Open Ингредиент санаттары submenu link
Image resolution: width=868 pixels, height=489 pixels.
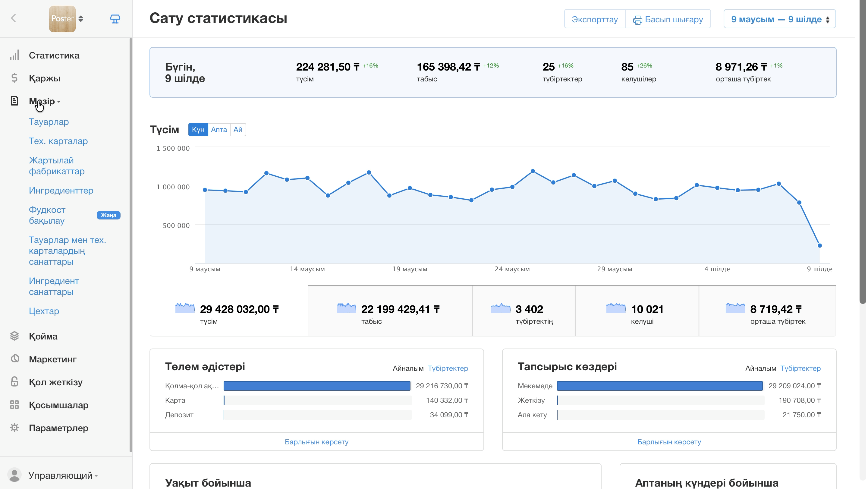click(x=54, y=286)
